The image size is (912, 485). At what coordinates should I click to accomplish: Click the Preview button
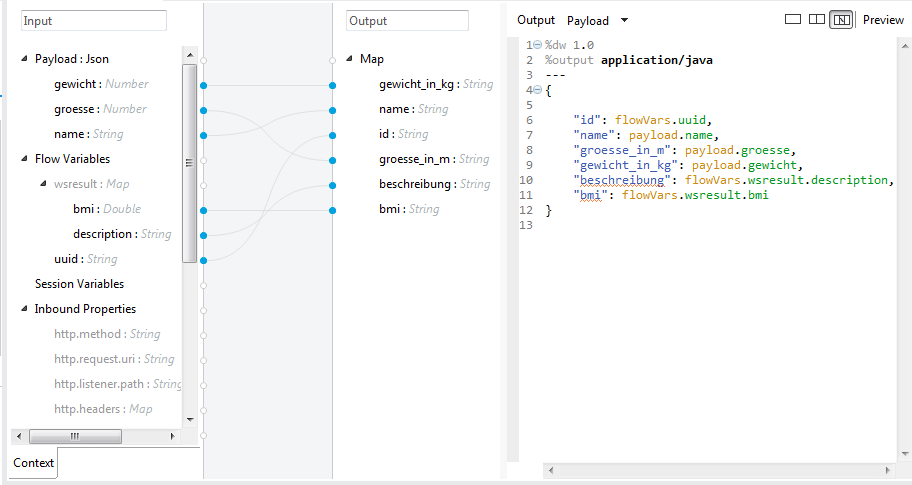[x=883, y=20]
